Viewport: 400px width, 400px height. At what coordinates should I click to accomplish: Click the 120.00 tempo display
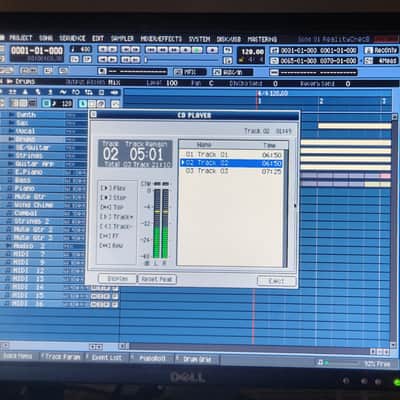(252, 52)
